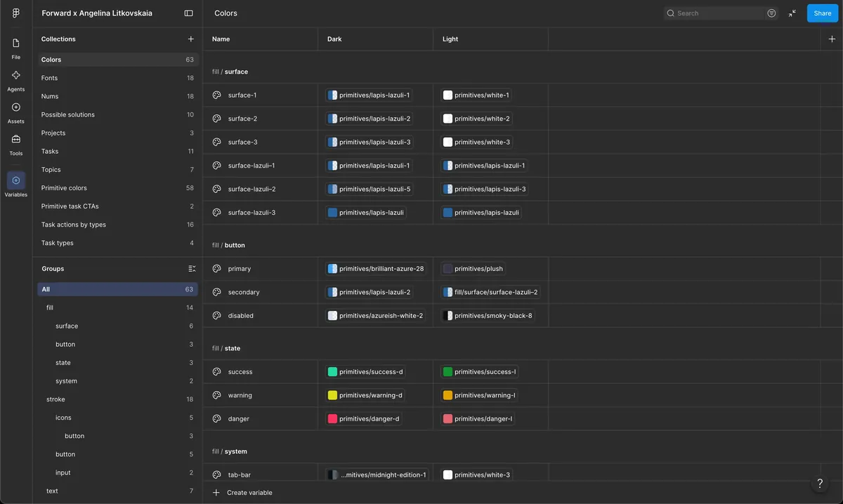
Task: Select the system group in tree
Action: (x=118, y=381)
